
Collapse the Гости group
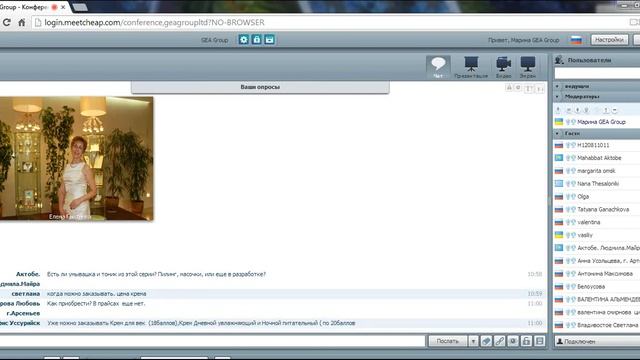[557, 133]
